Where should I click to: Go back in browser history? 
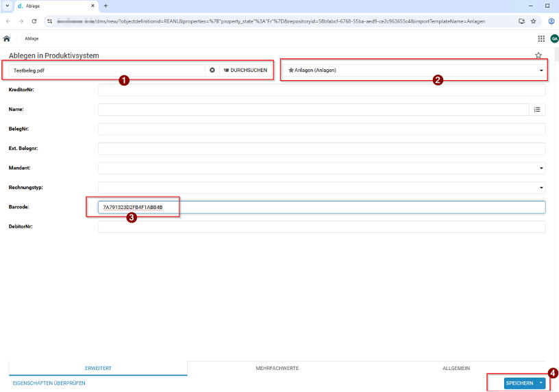point(8,21)
